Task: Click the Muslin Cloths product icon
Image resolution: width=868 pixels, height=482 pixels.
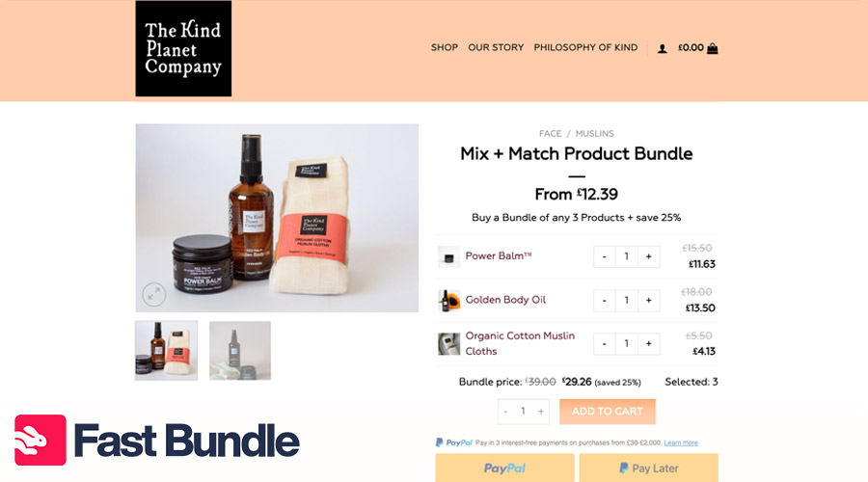Action: (x=448, y=343)
